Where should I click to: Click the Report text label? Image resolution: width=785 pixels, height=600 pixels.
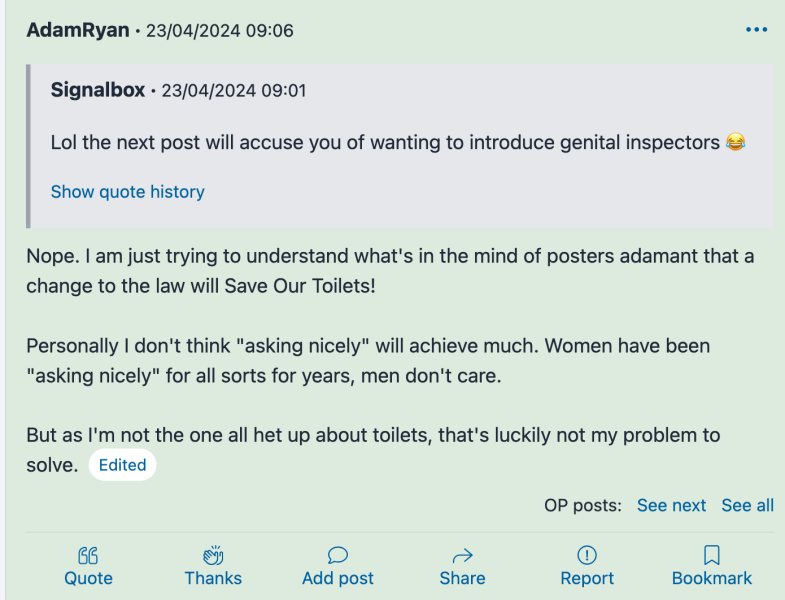pos(587,578)
